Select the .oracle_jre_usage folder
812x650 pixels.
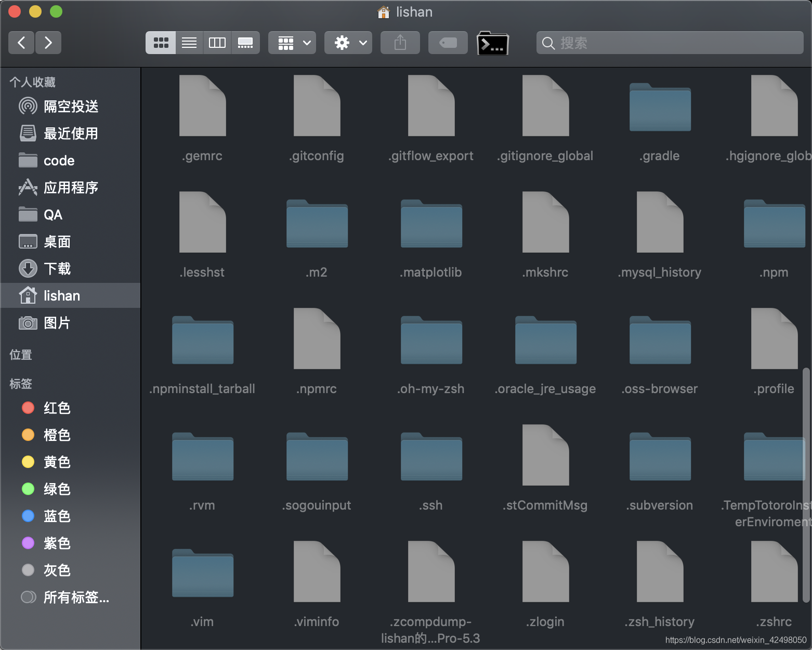point(546,340)
